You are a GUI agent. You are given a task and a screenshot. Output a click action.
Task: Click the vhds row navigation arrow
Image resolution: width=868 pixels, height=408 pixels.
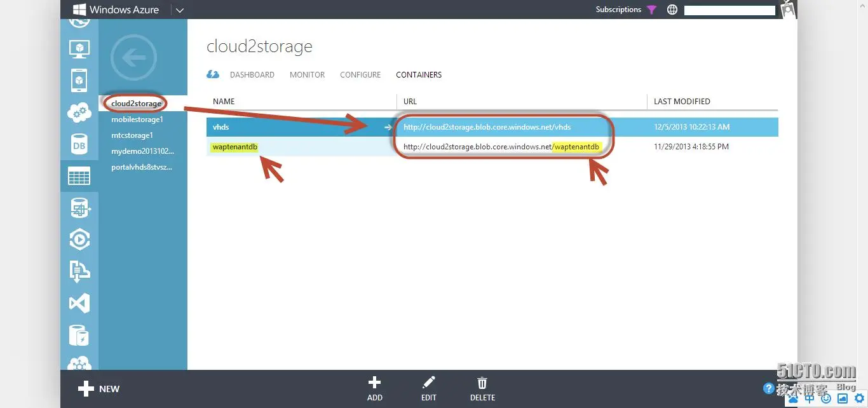[x=388, y=127]
